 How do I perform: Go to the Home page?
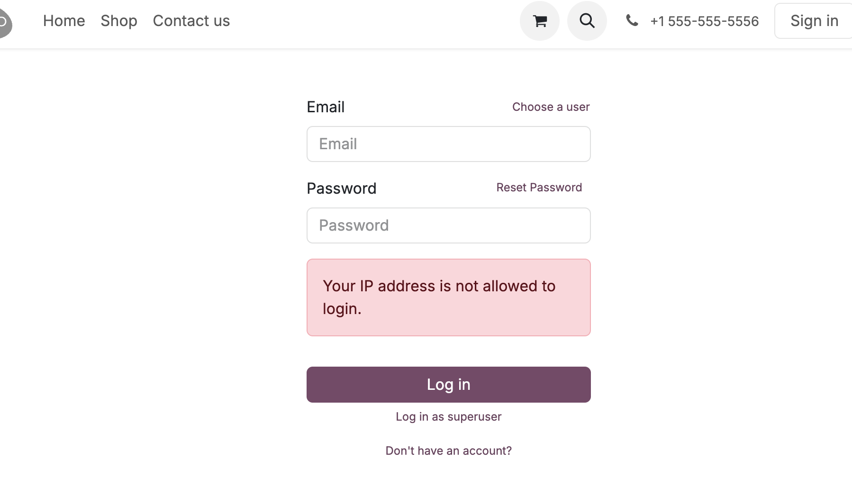64,21
